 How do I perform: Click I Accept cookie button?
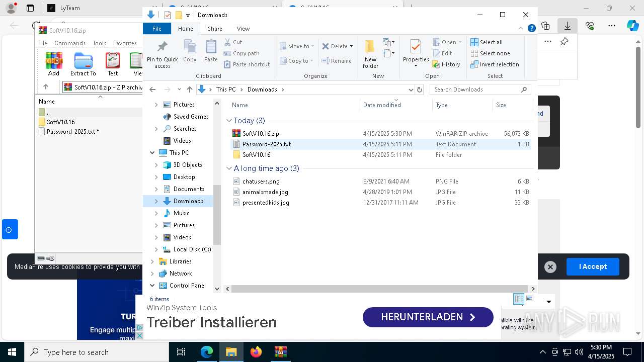coord(593,266)
